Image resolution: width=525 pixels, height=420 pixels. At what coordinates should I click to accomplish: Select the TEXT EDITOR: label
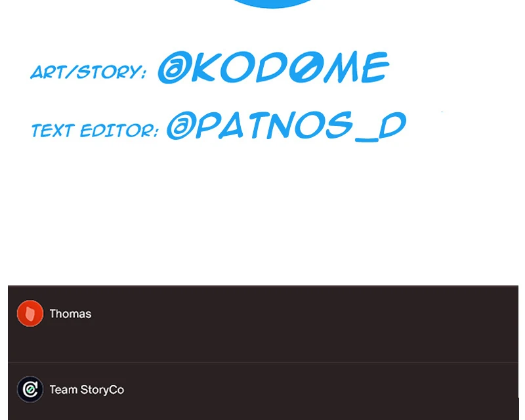(94, 130)
